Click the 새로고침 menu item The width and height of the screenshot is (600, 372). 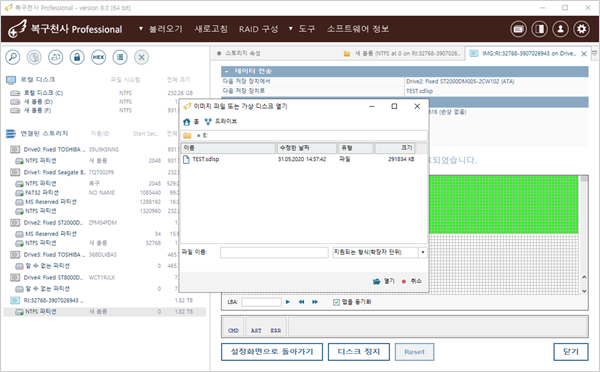tap(211, 29)
